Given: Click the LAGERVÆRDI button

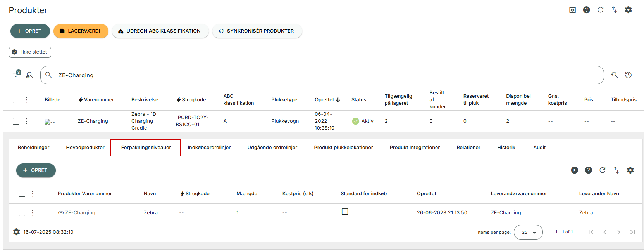Looking at the screenshot, I should (81, 31).
